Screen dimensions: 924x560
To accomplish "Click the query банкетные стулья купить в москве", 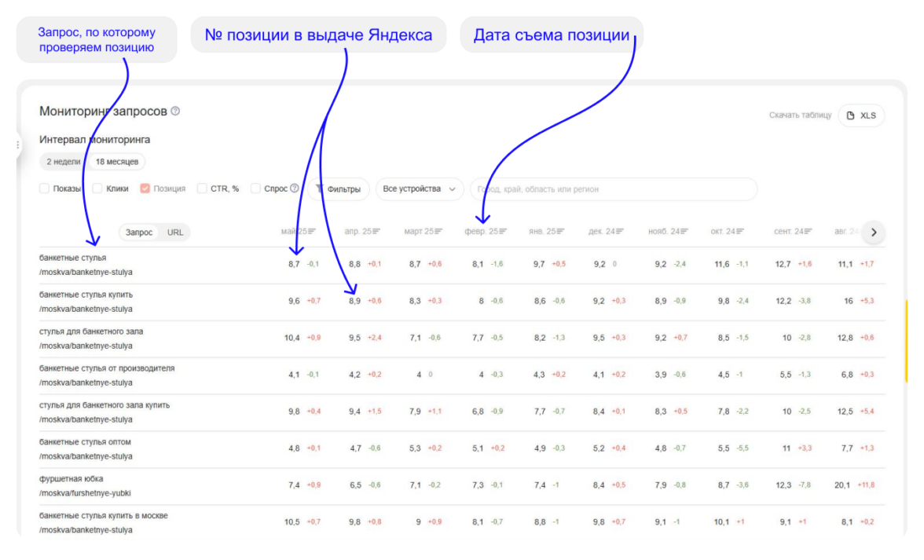I will [103, 515].
